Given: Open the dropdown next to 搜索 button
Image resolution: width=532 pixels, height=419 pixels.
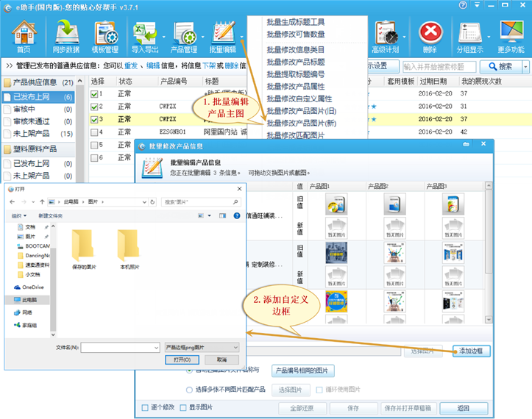Looking at the screenshot, I should 525,66.
